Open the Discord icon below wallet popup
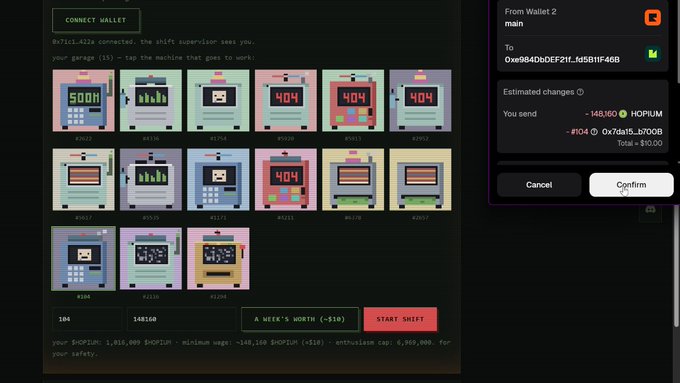The image size is (680, 383). click(x=650, y=210)
